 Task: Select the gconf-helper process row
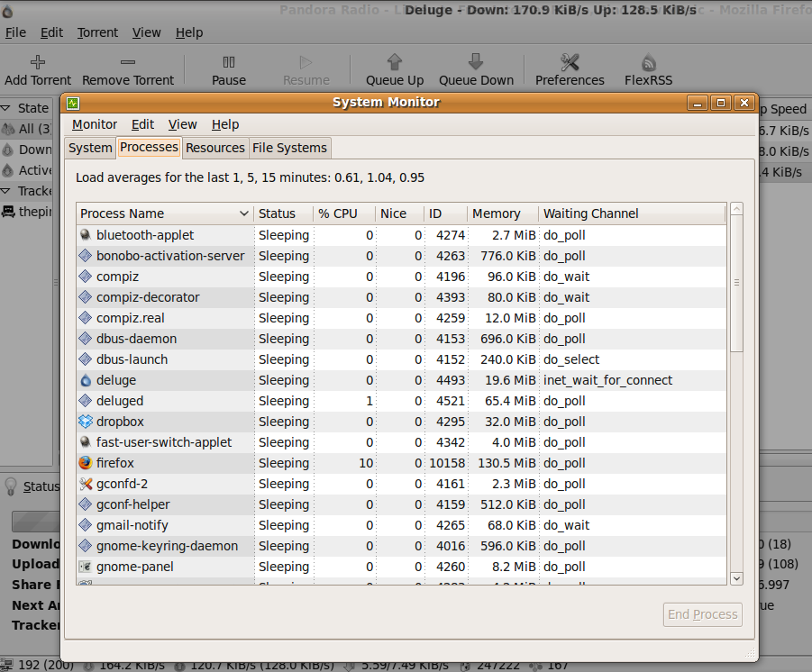click(x=401, y=504)
